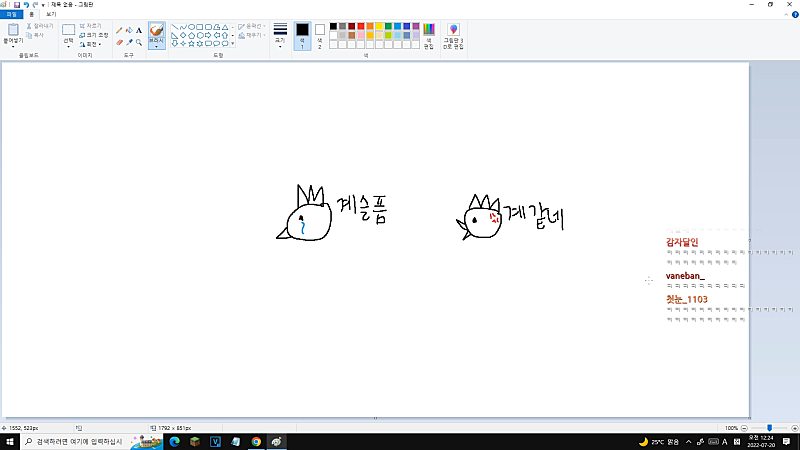Image resolution: width=800 pixels, height=450 pixels.
Task: Activate the Magnifier tool
Action: pos(139,42)
